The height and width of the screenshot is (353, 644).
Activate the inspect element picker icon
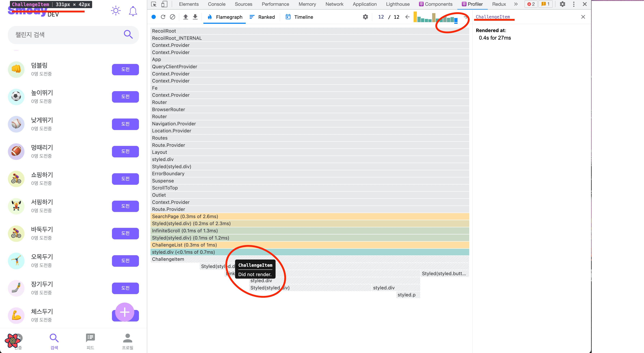[x=154, y=4]
